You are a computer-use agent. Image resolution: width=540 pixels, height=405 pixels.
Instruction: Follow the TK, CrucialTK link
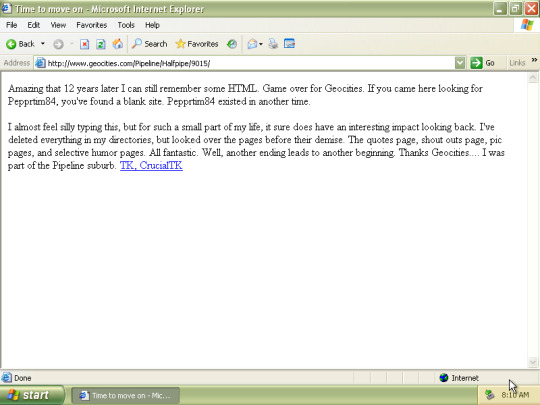151,166
